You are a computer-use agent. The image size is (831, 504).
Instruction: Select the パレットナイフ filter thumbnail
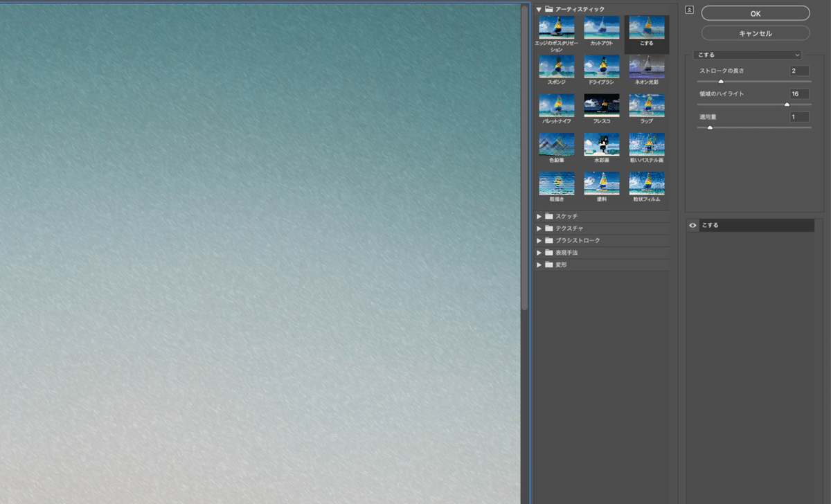(557, 105)
